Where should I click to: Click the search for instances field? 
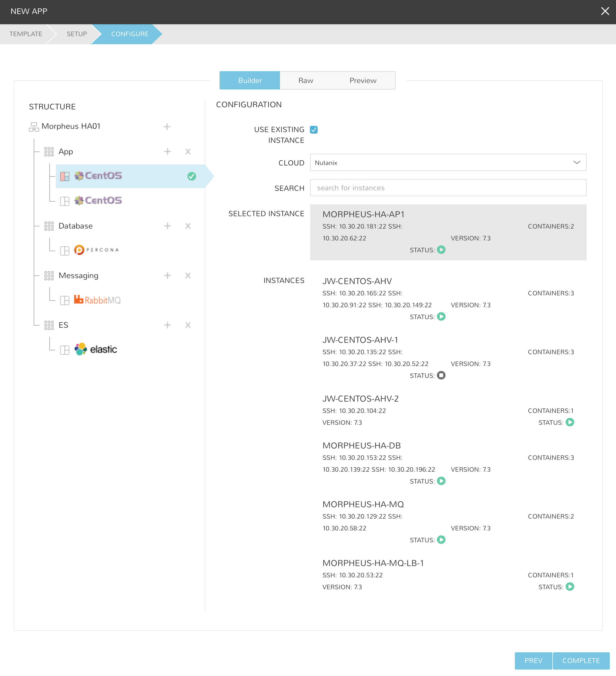pyautogui.click(x=448, y=188)
